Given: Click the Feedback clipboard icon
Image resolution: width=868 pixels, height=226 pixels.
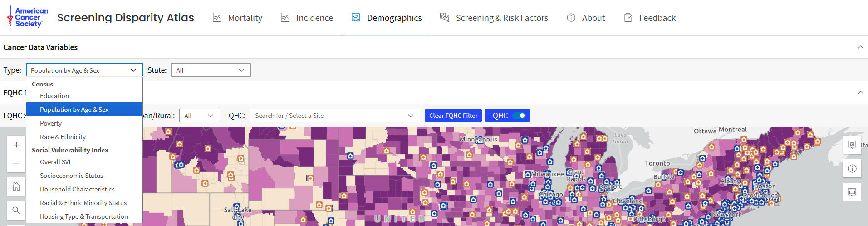Looking at the screenshot, I should pyautogui.click(x=628, y=18).
